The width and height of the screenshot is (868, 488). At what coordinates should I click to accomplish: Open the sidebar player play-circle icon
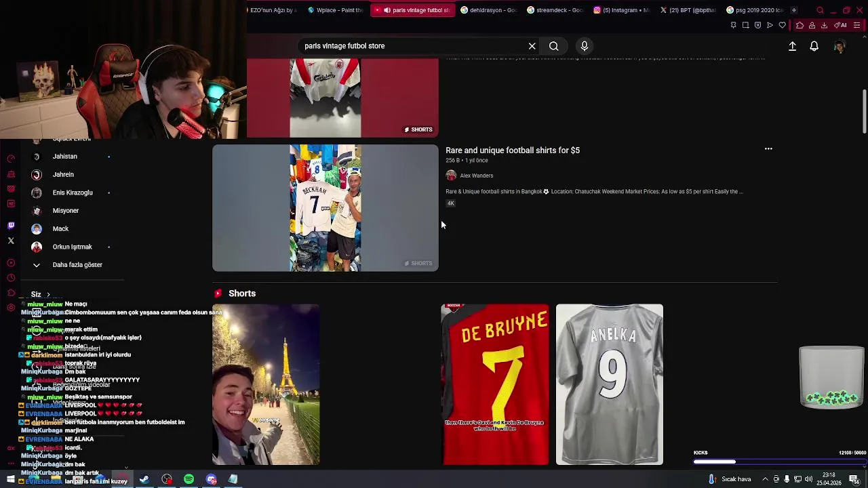click(11, 263)
